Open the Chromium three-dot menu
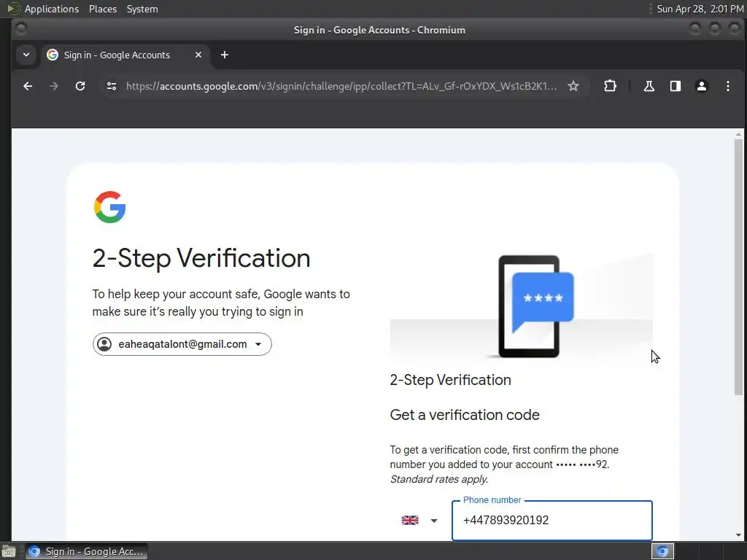The width and height of the screenshot is (747, 560). (727, 86)
